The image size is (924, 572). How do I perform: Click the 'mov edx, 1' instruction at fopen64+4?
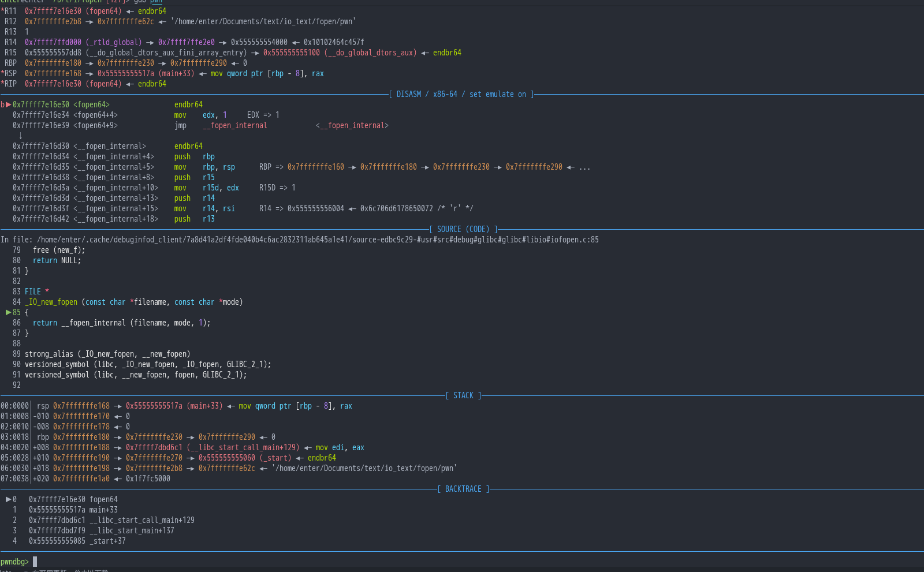click(x=200, y=115)
